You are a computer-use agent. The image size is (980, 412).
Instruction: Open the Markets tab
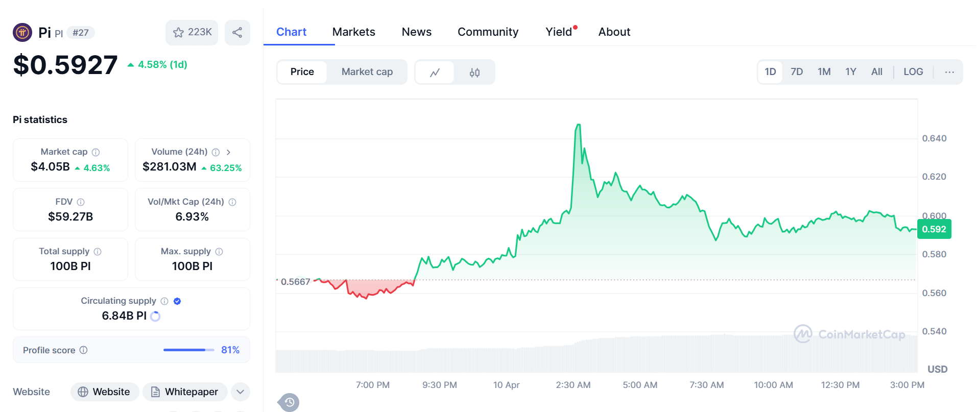click(353, 32)
